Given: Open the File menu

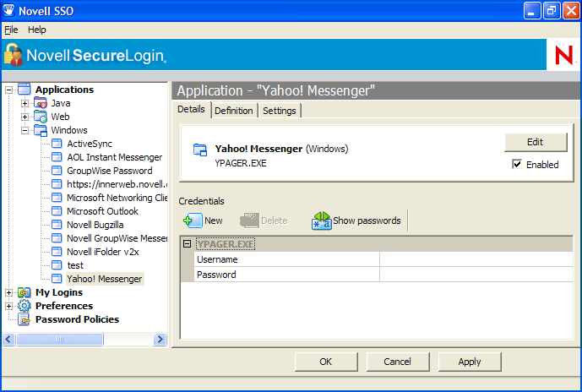Looking at the screenshot, I should point(11,30).
